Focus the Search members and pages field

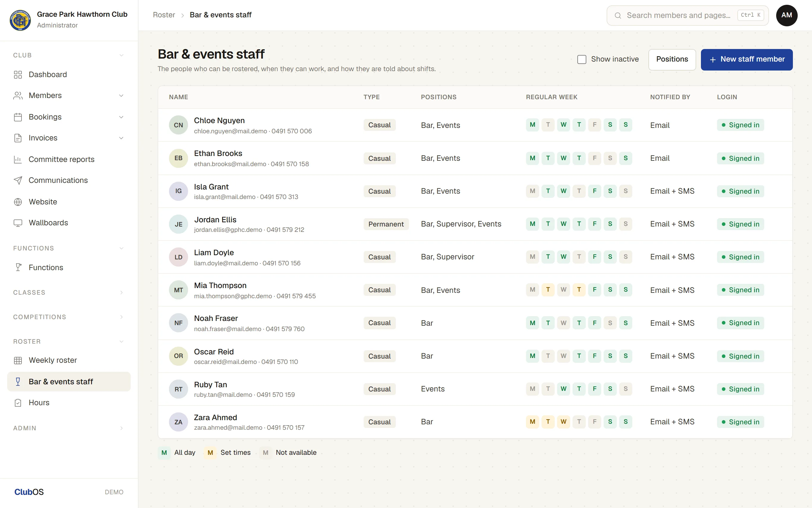[688, 16]
